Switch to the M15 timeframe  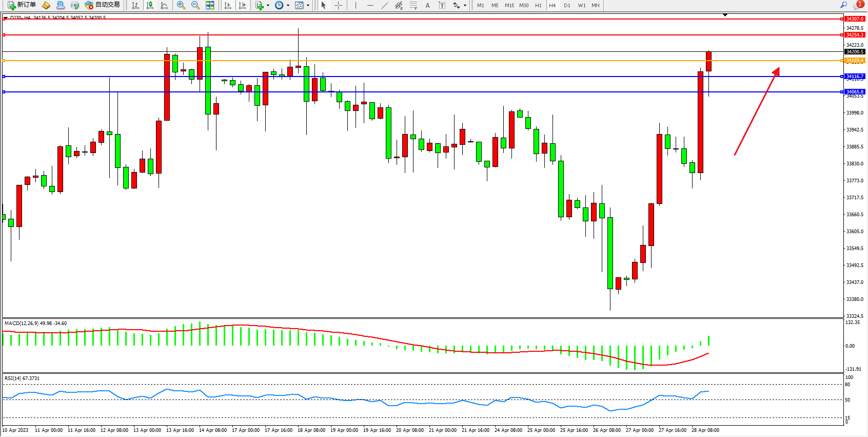coord(509,5)
